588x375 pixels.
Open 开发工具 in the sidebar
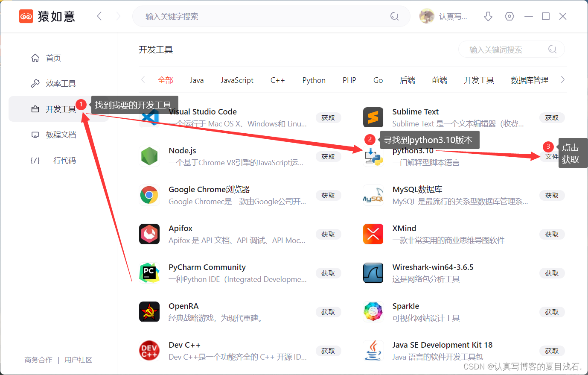point(58,109)
